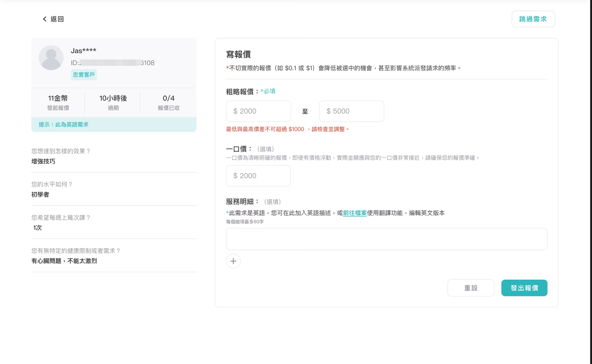Click the hint 提示：此為英語需求
The height and width of the screenshot is (364, 592).
coord(114,124)
